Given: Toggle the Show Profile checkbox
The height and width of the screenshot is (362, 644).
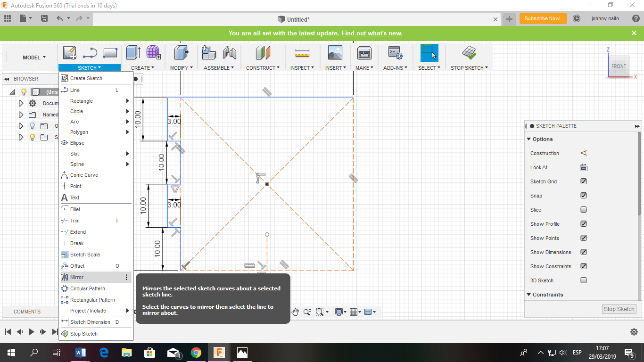Looking at the screenshot, I should (x=584, y=224).
